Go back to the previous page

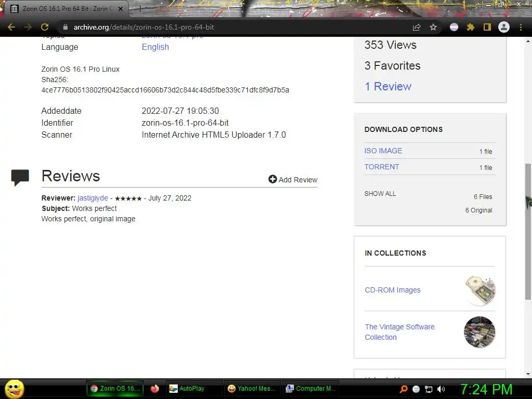[x=11, y=27]
